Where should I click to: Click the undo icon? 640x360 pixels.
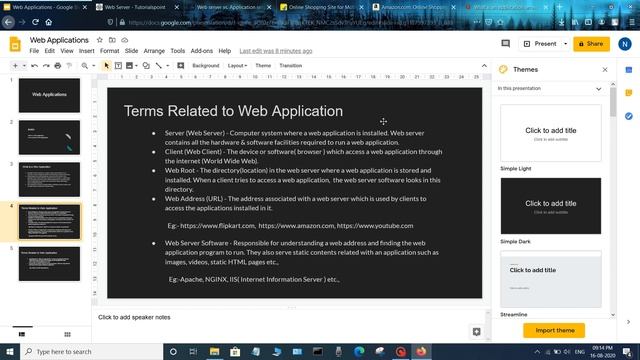click(x=35, y=66)
